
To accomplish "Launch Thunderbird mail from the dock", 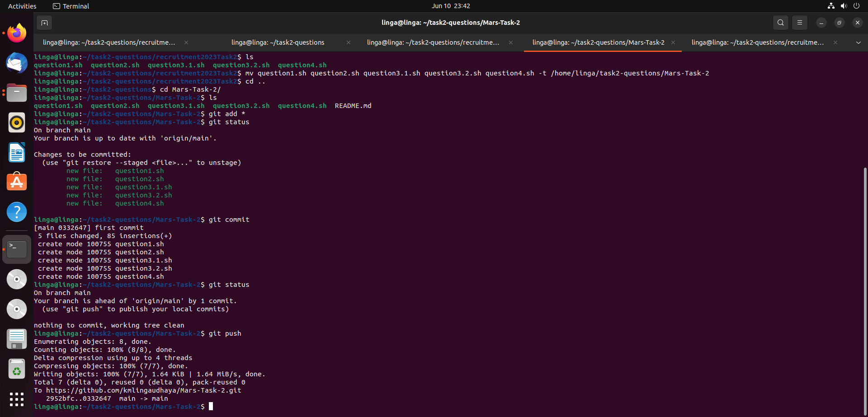I will pyautogui.click(x=17, y=63).
